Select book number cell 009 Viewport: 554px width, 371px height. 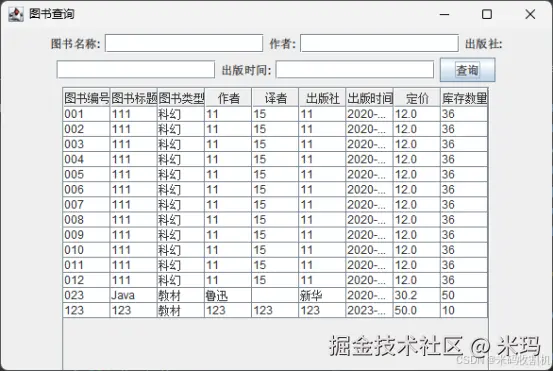point(87,235)
